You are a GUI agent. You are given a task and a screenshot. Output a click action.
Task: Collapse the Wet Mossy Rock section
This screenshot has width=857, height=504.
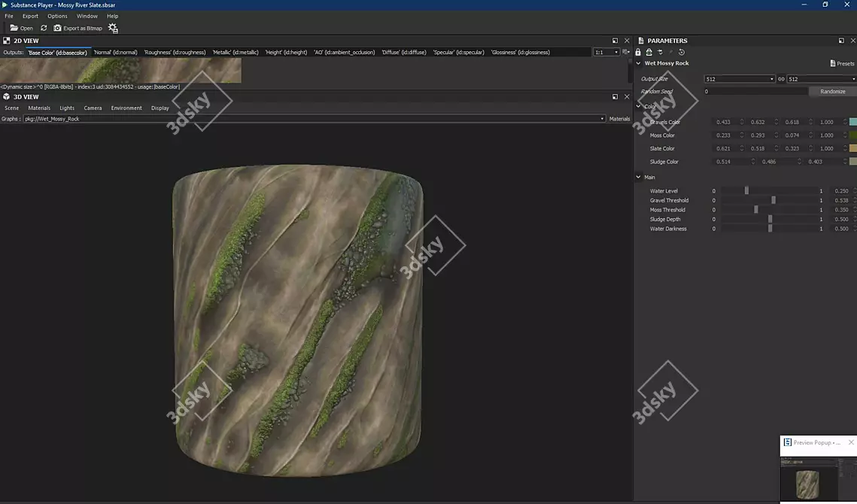[x=639, y=63]
